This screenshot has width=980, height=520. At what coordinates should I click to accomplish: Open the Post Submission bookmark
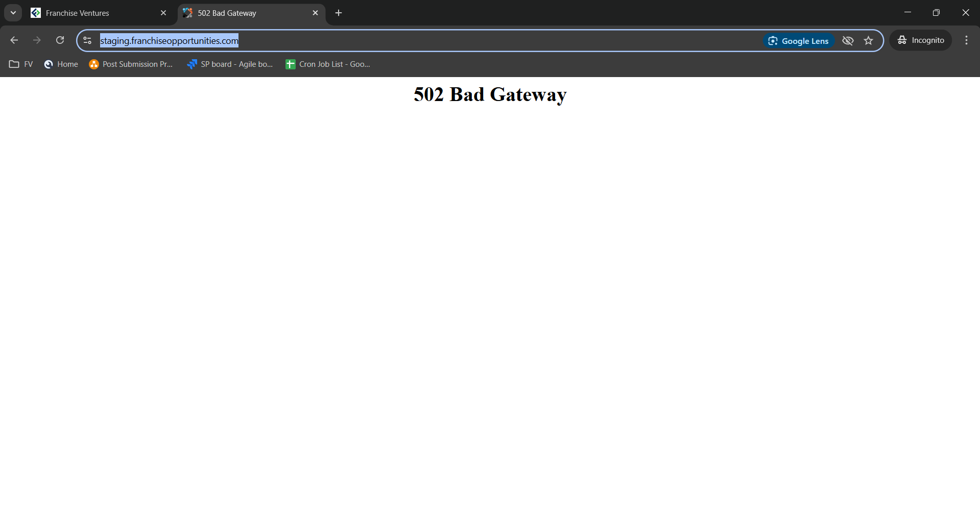(131, 64)
